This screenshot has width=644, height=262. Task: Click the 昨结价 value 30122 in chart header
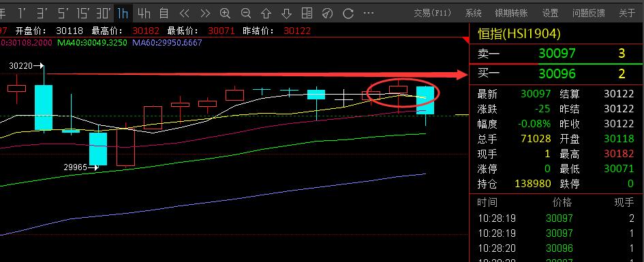coord(297,31)
